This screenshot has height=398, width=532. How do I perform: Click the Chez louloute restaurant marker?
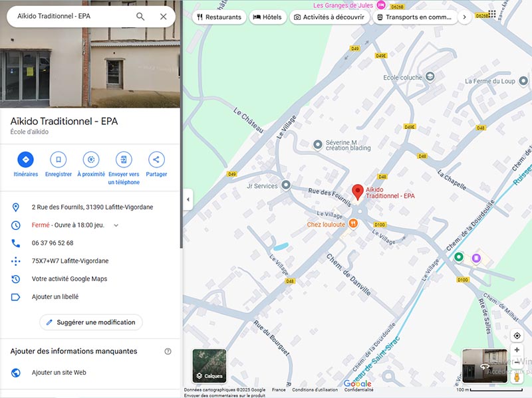click(x=354, y=224)
